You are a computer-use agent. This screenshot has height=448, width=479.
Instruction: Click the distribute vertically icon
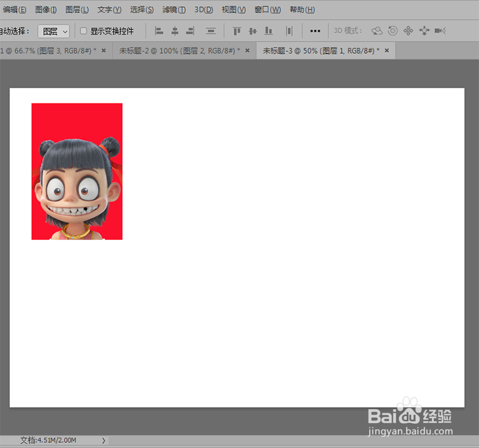[x=211, y=31]
